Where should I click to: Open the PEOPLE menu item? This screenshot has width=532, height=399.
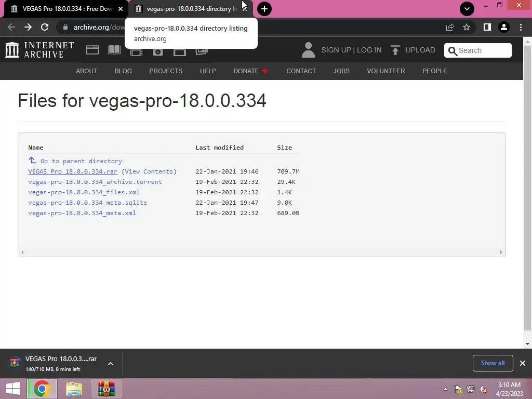click(435, 71)
